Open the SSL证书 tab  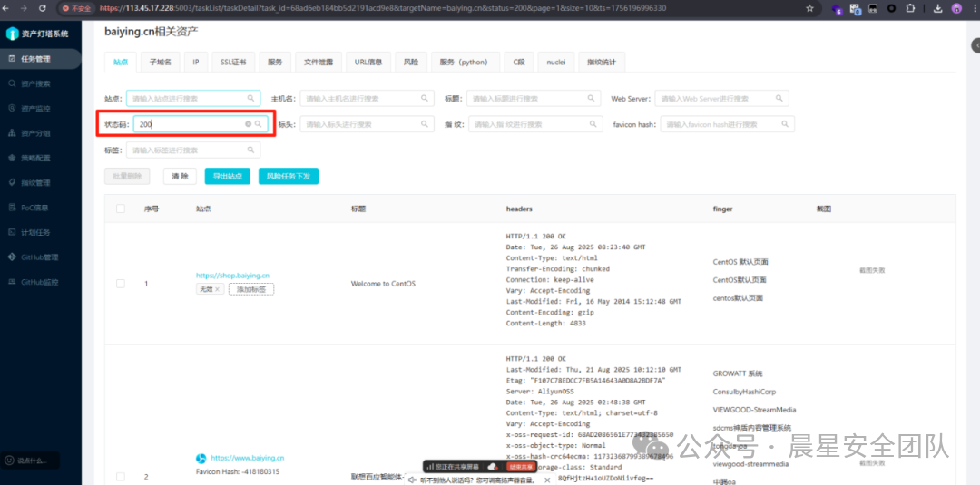coord(232,63)
